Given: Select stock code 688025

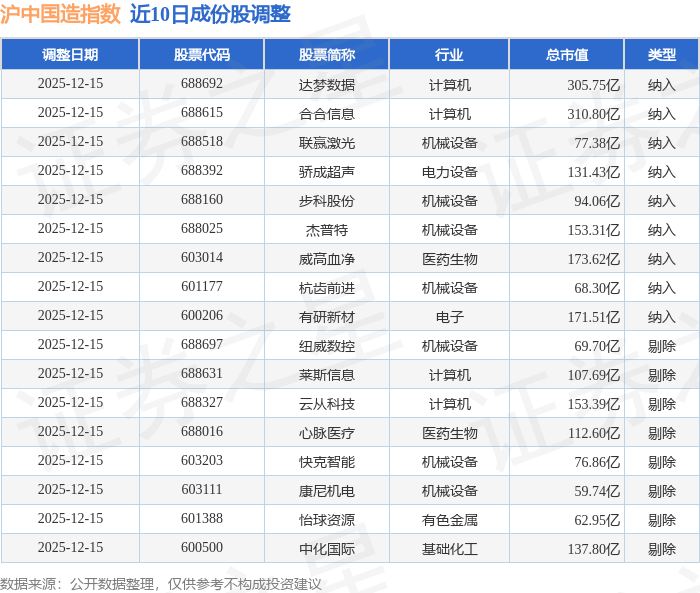Looking at the screenshot, I should tap(202, 229).
